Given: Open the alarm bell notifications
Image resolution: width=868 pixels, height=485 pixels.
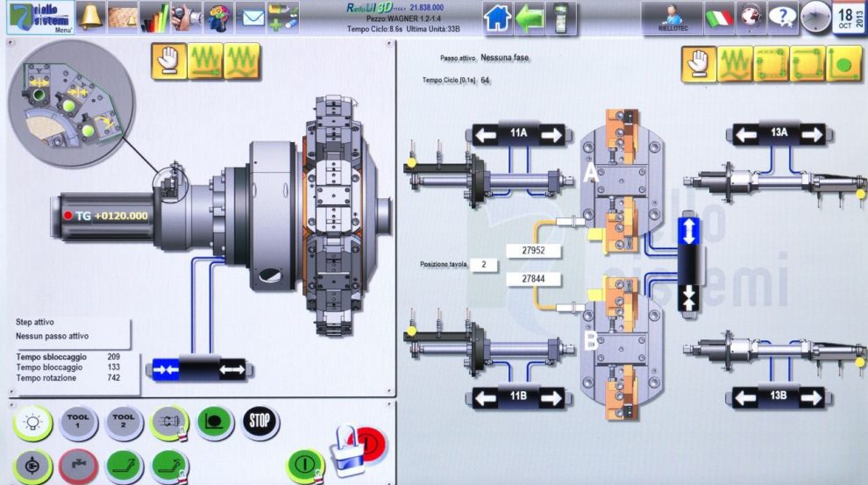Looking at the screenshot, I should 90,18.
